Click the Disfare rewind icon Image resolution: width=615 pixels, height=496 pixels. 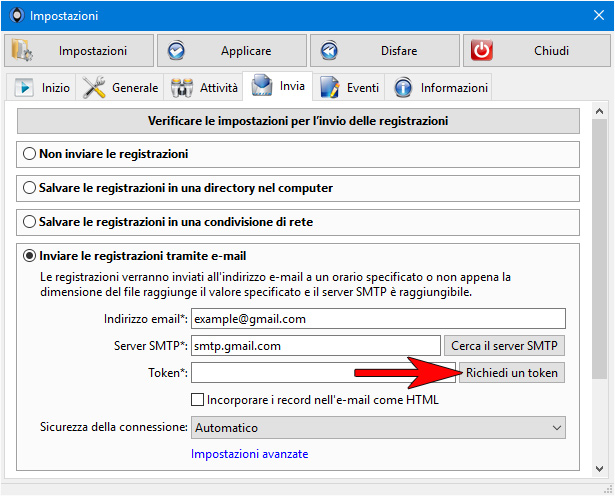click(329, 51)
